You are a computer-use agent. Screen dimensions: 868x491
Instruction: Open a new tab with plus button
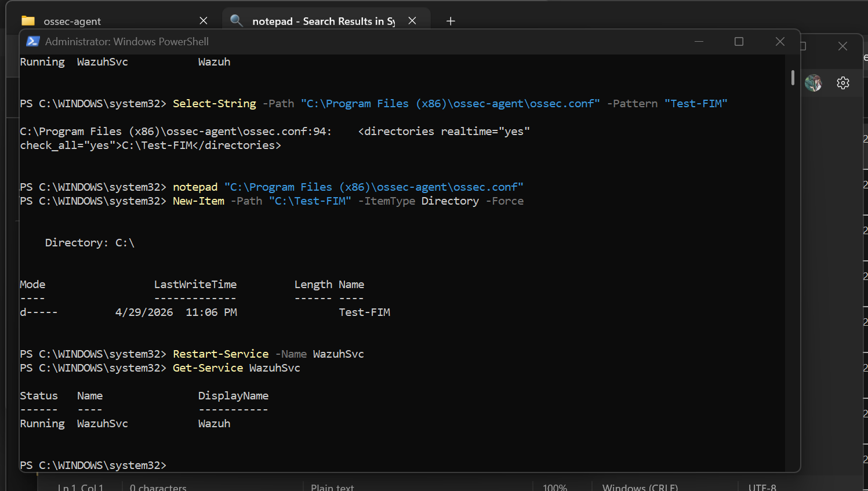[451, 21]
